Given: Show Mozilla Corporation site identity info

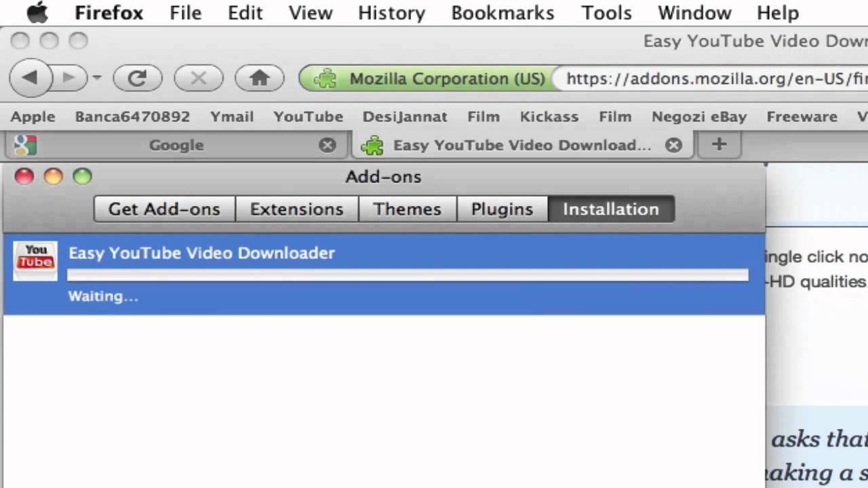Looking at the screenshot, I should click(x=427, y=79).
